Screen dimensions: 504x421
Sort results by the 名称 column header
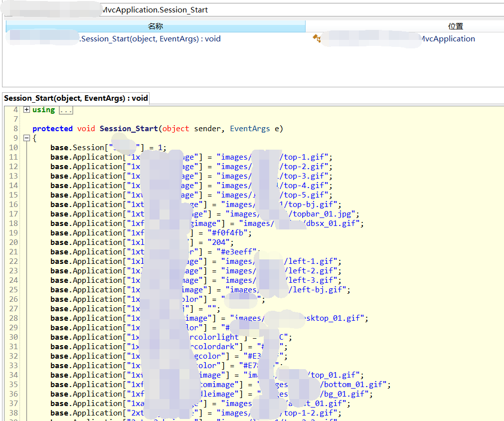156,26
